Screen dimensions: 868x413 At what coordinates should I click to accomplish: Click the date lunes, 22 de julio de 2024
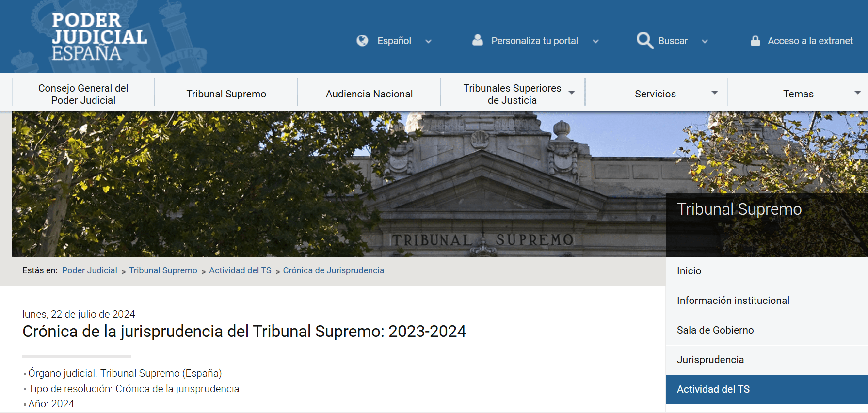[x=79, y=314]
